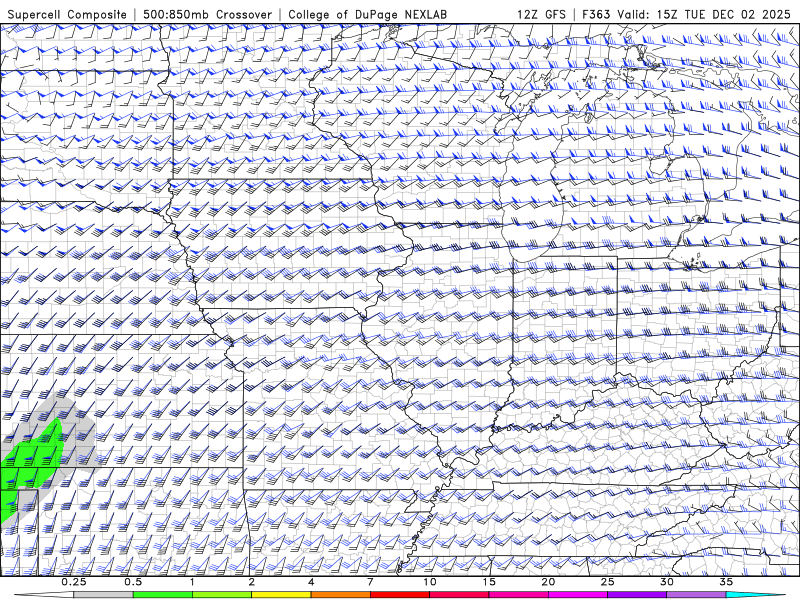Screen dimensions: 800x600
Task: Pick the yellow-green legend swatch between 1 and 2
Action: 222,595
